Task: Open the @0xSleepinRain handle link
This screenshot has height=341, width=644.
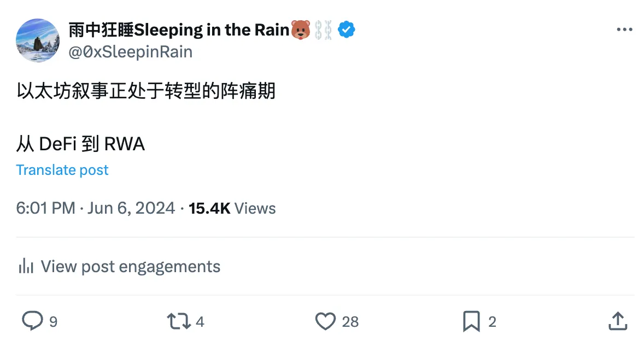Action: tap(130, 51)
